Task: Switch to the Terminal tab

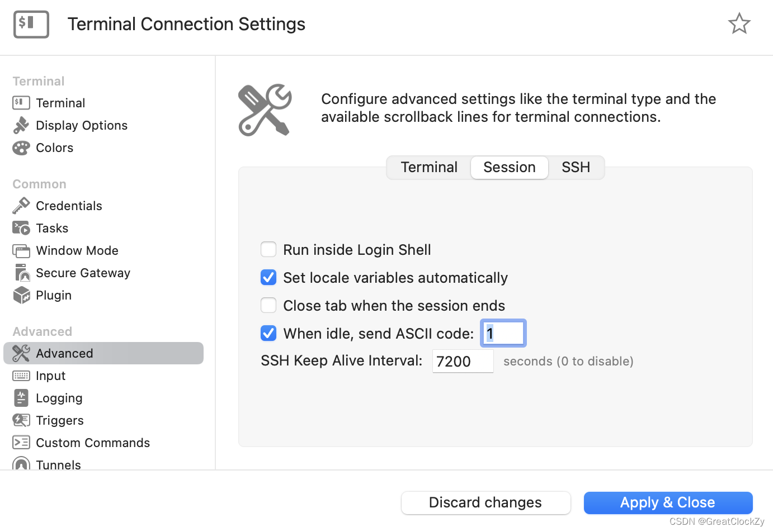Action: point(429,167)
